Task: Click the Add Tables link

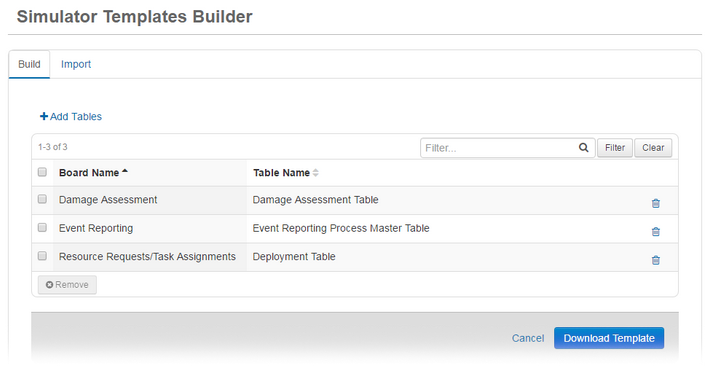Action: pos(71,116)
